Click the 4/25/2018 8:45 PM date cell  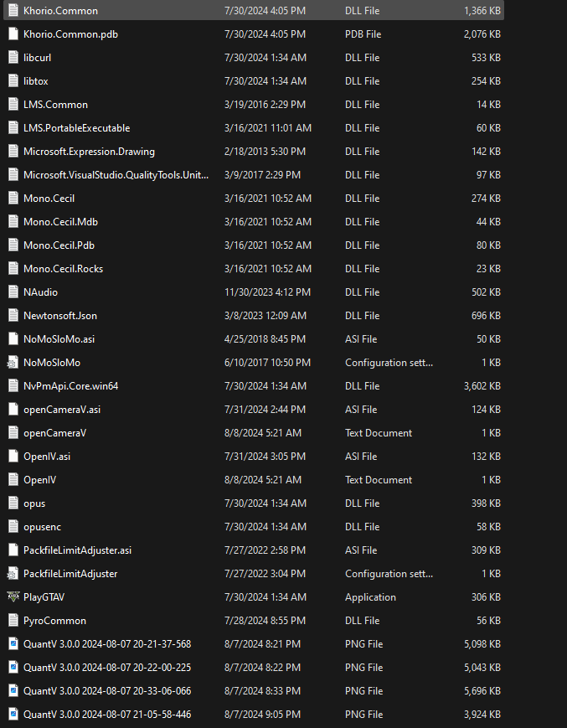(x=265, y=338)
